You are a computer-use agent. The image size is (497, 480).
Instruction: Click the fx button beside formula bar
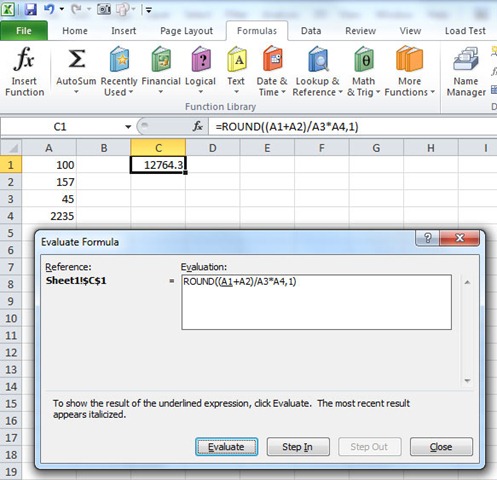click(x=197, y=126)
